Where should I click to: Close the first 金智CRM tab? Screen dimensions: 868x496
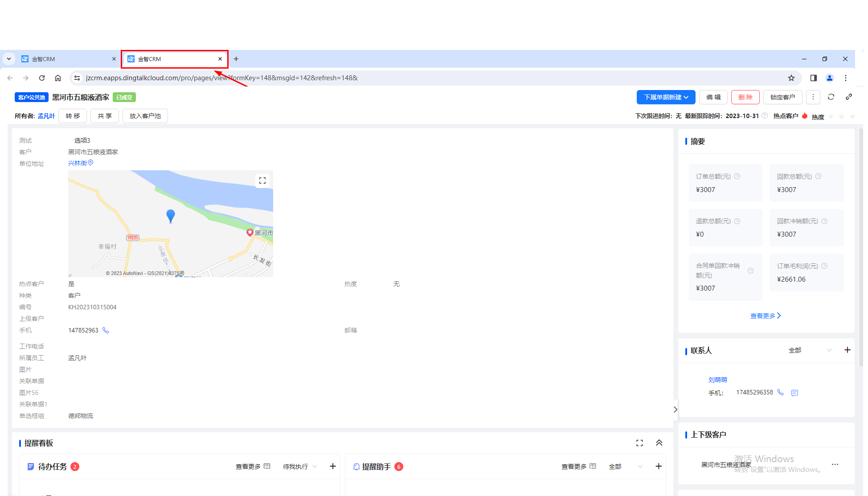(x=114, y=59)
